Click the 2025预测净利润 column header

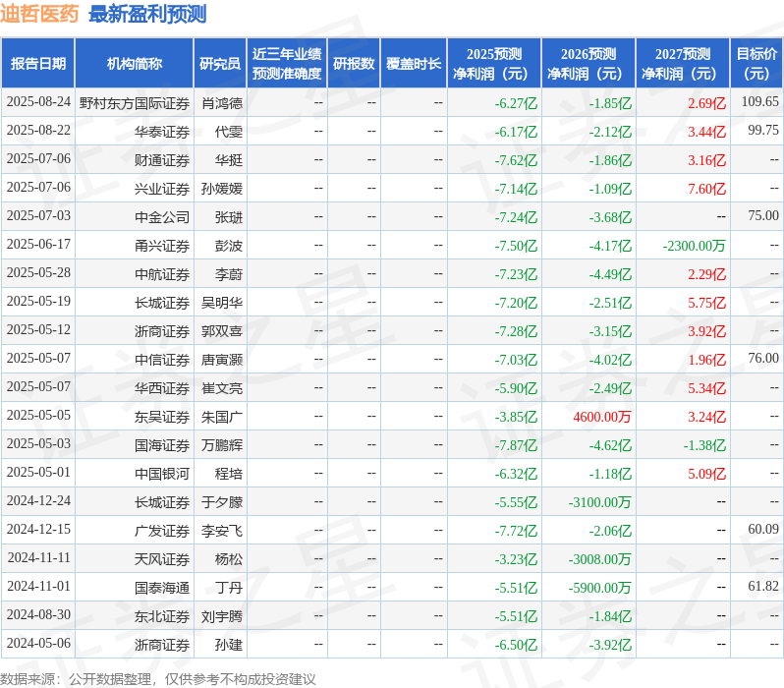(494, 64)
